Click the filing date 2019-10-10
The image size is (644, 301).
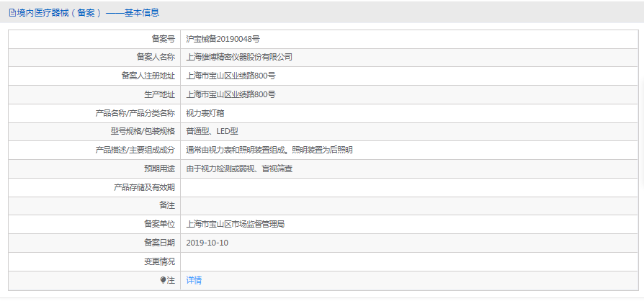[207, 243]
